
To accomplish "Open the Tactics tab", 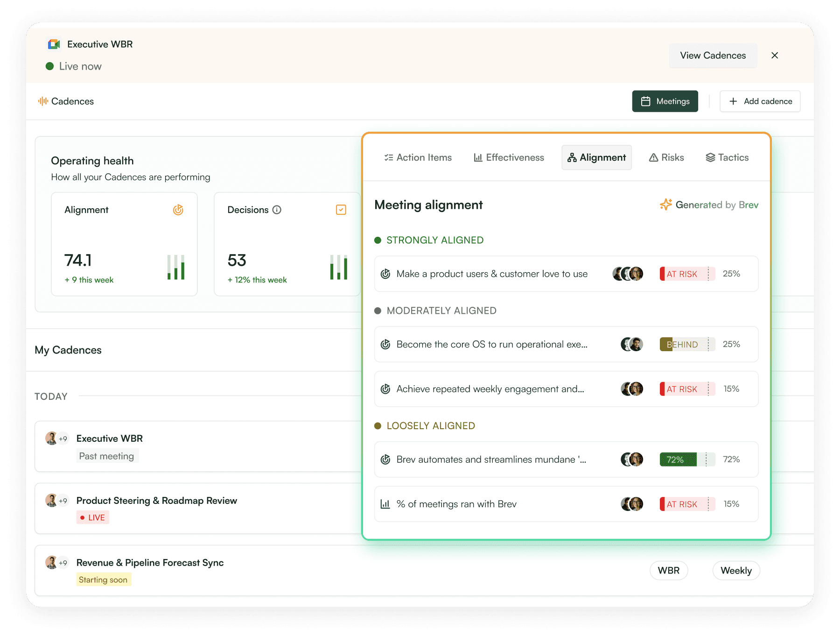I will tap(727, 158).
